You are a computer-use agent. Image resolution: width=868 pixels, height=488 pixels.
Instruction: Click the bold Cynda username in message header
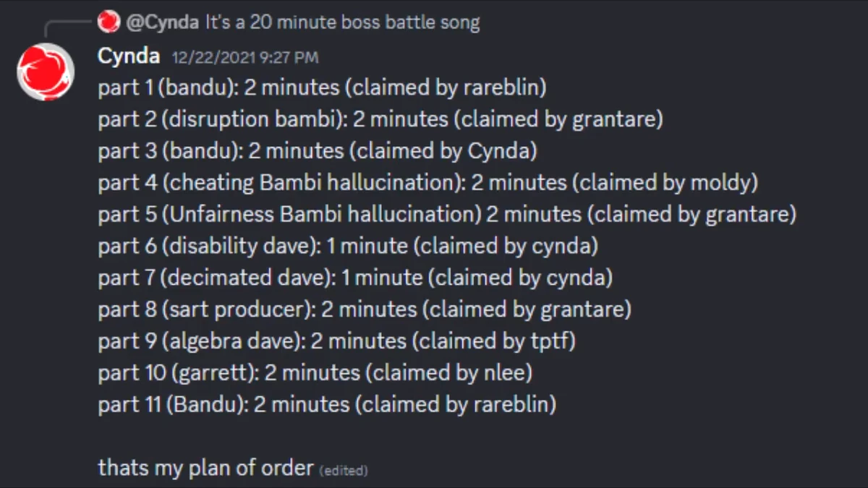pyautogui.click(x=129, y=56)
